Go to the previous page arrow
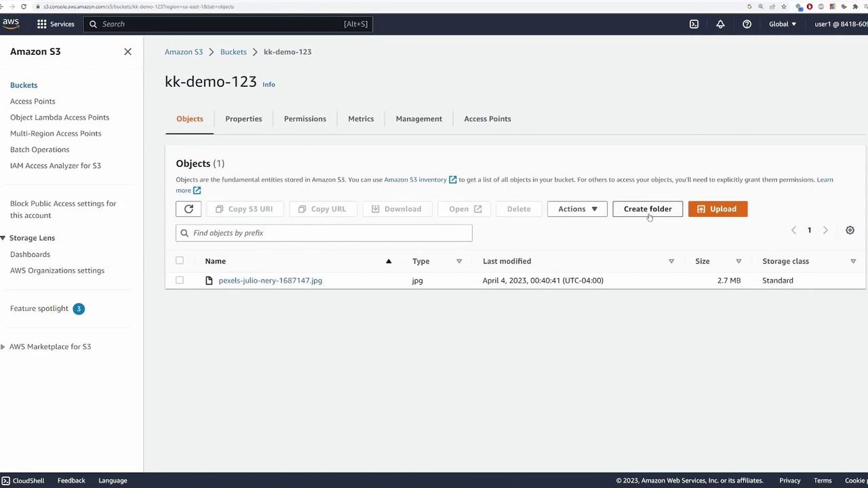Viewport: 868px width, 488px height. pyautogui.click(x=793, y=230)
